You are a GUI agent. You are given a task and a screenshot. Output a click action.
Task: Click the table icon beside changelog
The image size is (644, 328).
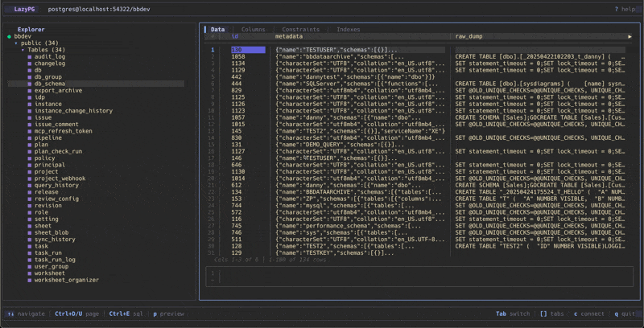(30, 64)
